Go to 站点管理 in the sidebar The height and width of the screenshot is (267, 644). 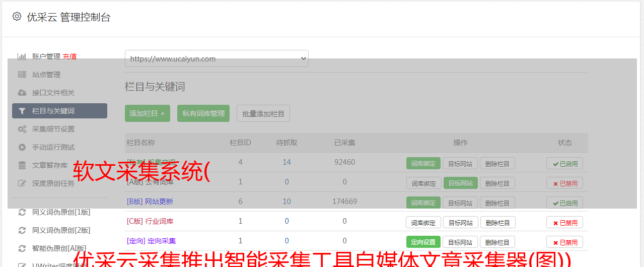[46, 75]
